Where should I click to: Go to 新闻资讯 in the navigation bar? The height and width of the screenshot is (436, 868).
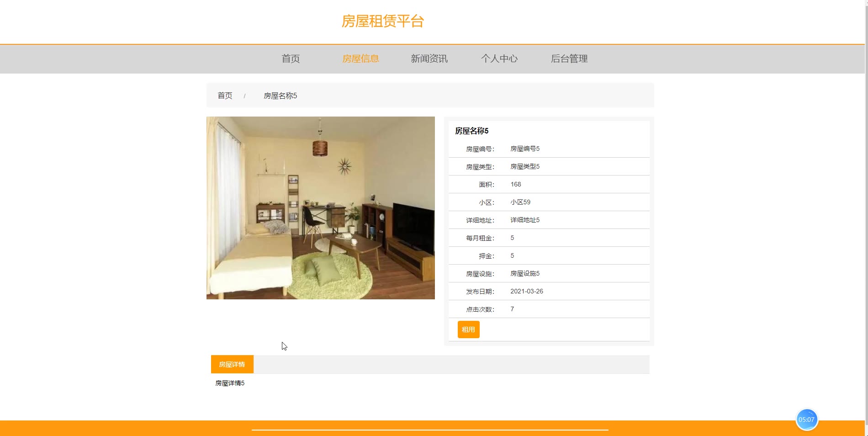pyautogui.click(x=429, y=58)
